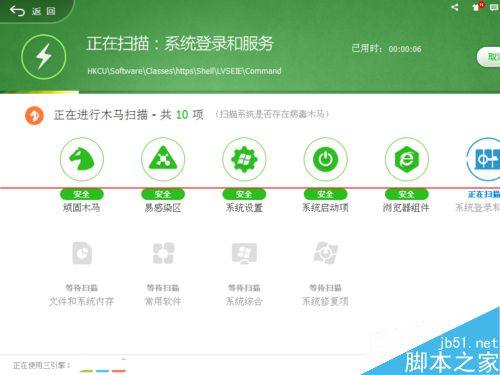Click the 正在扫描 blue status text
Viewport: 500px width, 375px height.
tap(484, 194)
